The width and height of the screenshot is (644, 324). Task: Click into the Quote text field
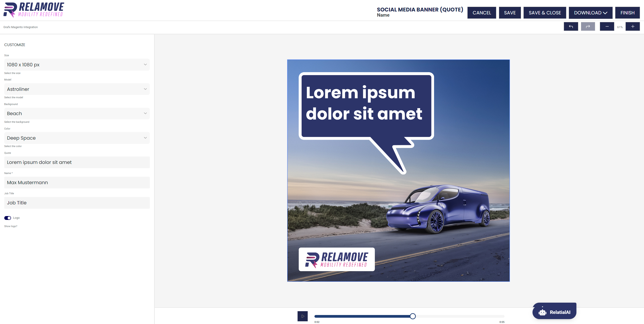pos(77,162)
